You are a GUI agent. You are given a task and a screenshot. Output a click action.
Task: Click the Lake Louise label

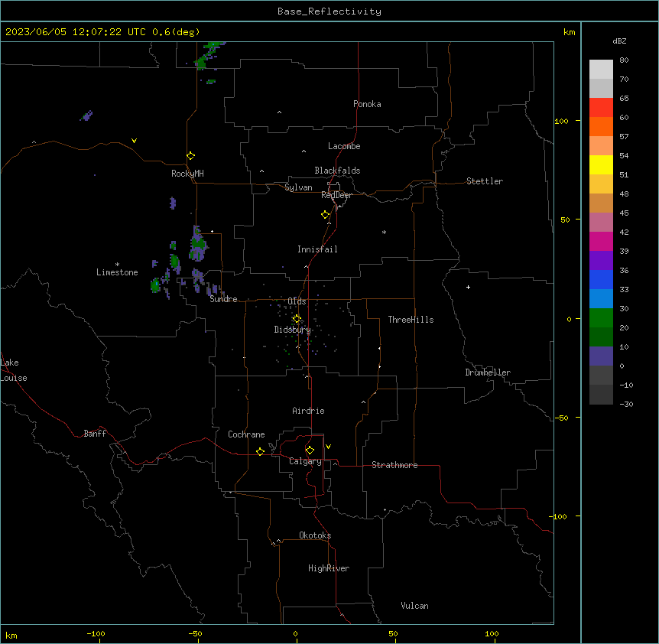tap(14, 370)
